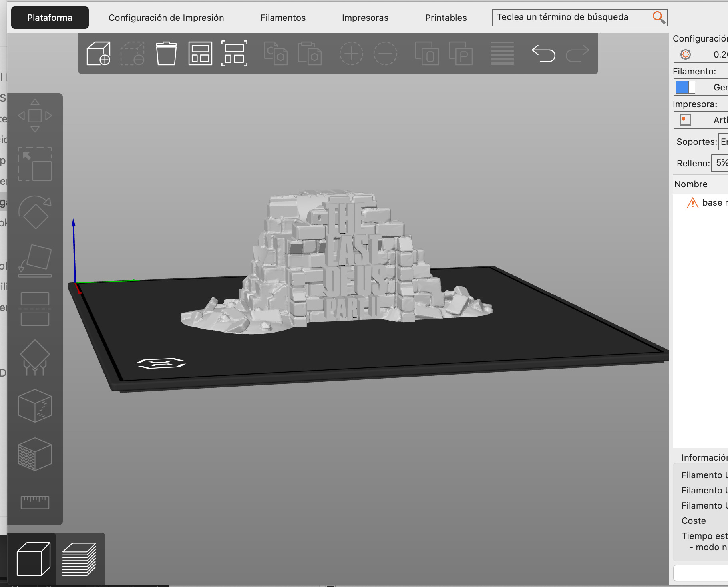Open the paint-on supports tool
This screenshot has height=587, width=728.
[35, 357]
